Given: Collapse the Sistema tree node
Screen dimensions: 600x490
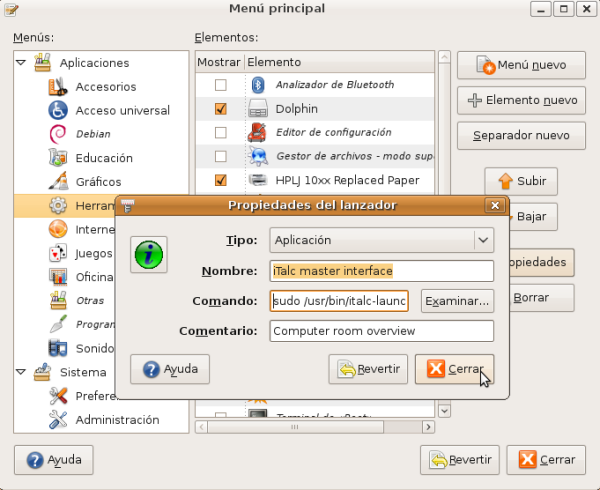Looking at the screenshot, I should click(21, 372).
